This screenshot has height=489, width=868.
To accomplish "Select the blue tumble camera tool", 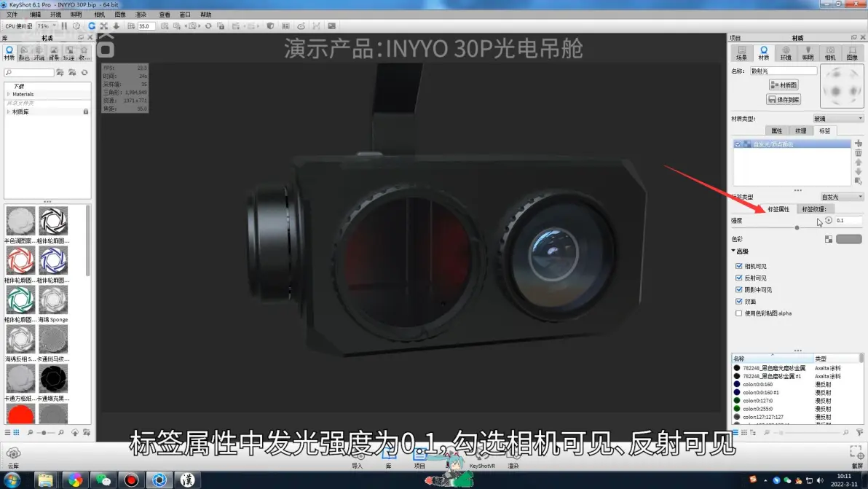I will (x=92, y=26).
